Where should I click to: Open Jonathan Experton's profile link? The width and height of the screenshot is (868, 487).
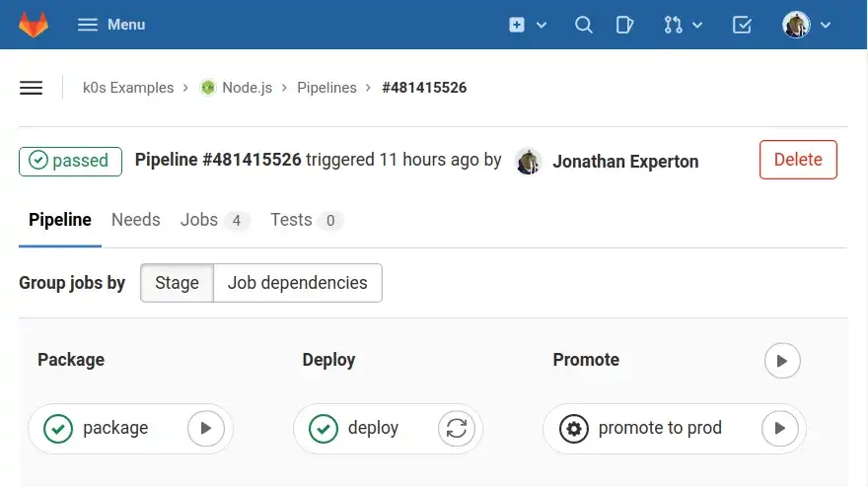625,161
